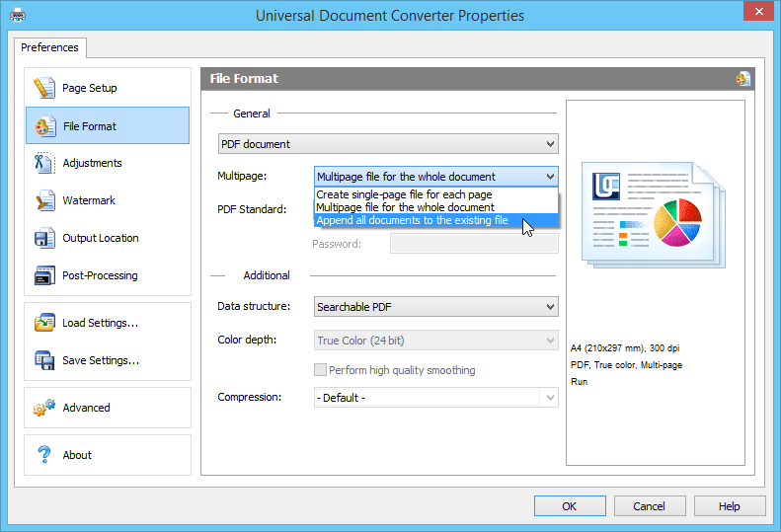Viewport: 781px width, 532px height.
Task: Choose Create single-page file for each page
Action: click(404, 194)
